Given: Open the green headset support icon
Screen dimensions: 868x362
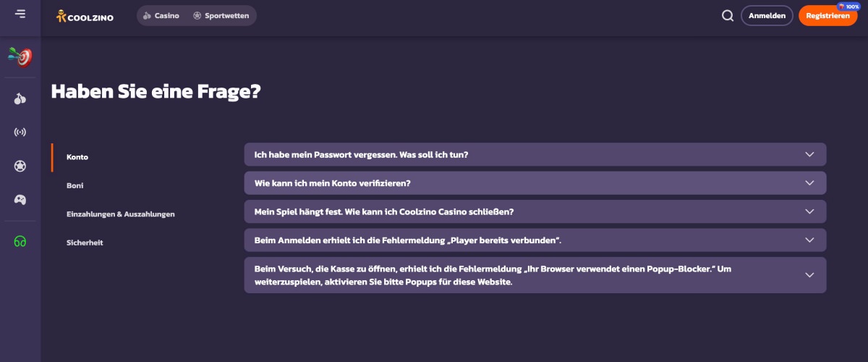Looking at the screenshot, I should [20, 241].
